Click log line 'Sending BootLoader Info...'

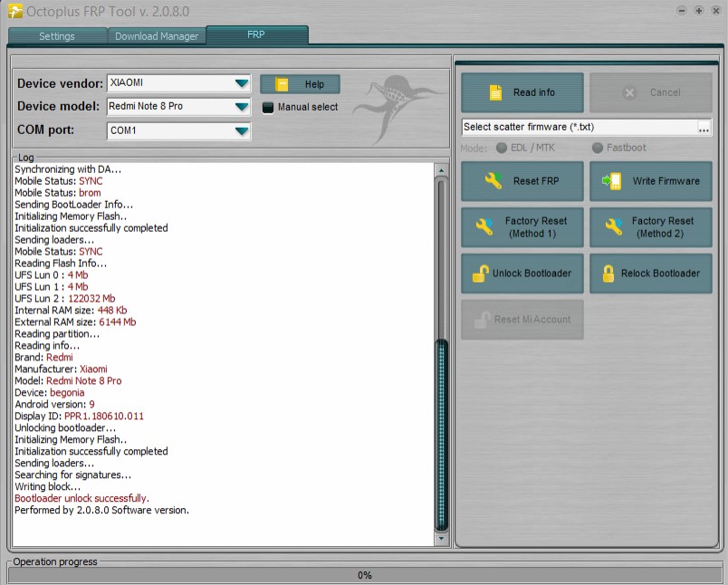tap(73, 205)
